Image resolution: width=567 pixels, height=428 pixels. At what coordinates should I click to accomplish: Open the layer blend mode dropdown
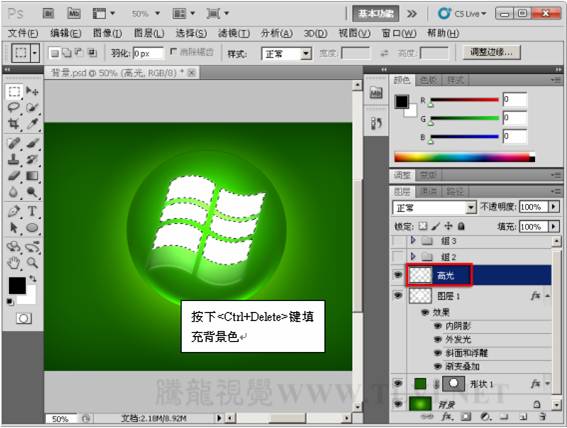tap(434, 208)
